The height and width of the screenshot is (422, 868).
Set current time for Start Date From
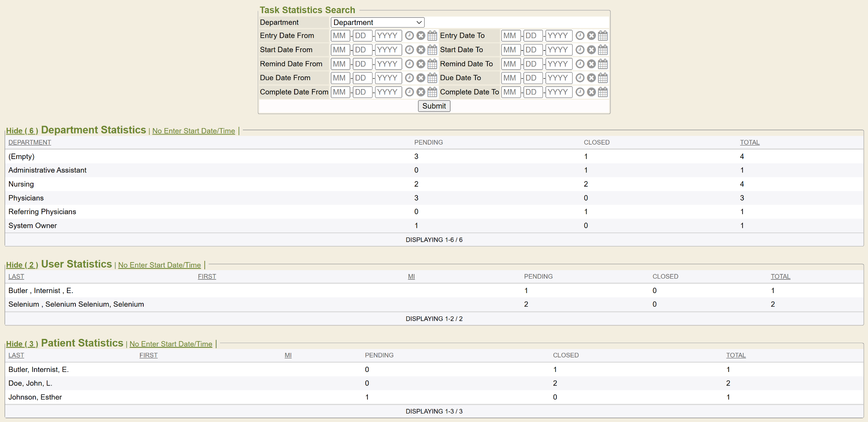[x=409, y=50]
